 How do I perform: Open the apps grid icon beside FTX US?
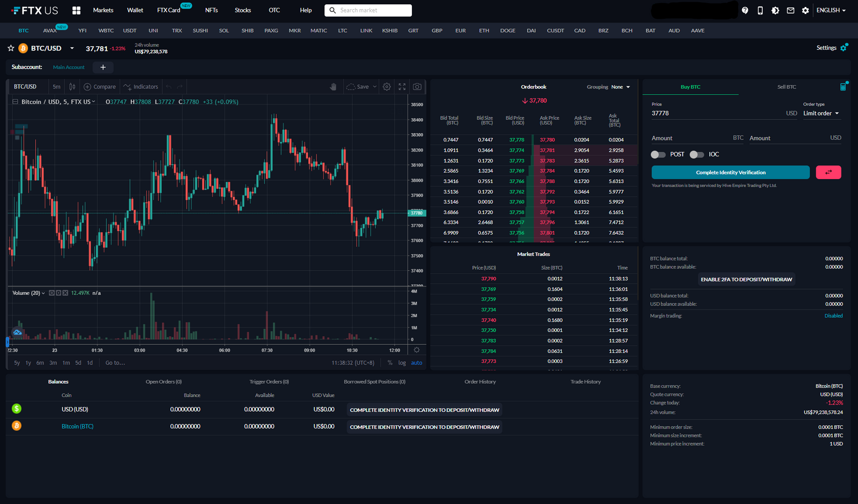point(76,10)
